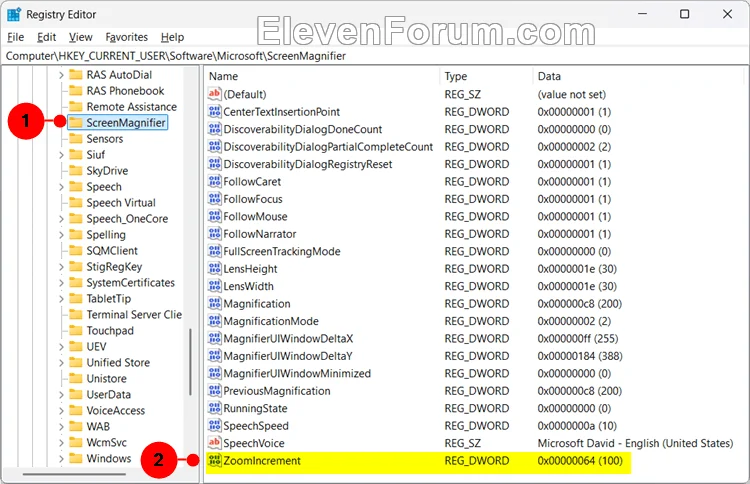The height and width of the screenshot is (484, 750).
Task: Click the RAS Phonebook folder icon
Action: [76, 90]
